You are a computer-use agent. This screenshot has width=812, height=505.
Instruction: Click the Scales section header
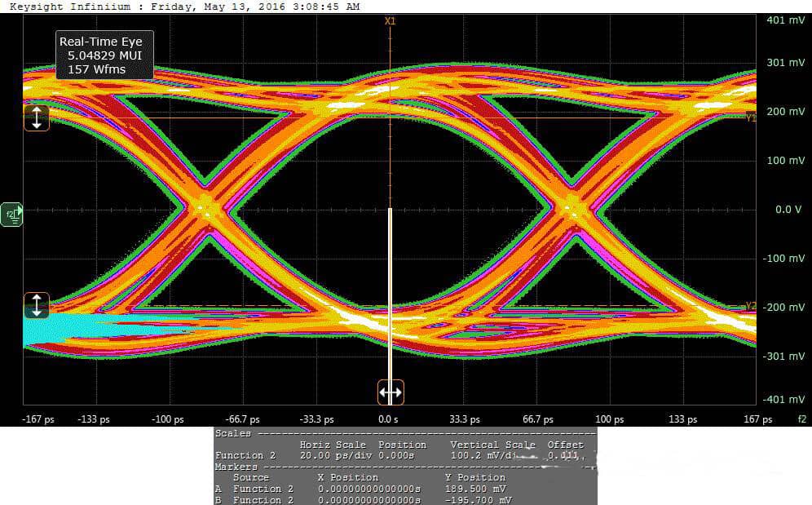coord(233,433)
